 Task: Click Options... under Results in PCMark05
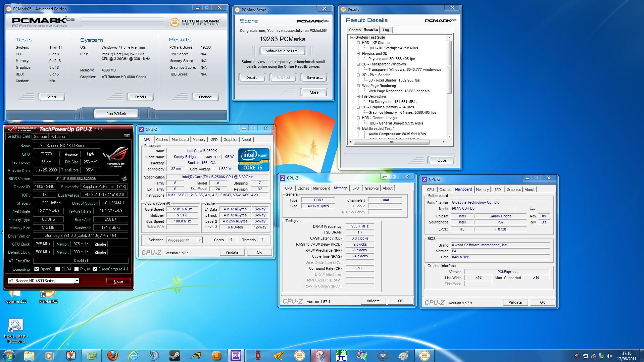pyautogui.click(x=206, y=97)
